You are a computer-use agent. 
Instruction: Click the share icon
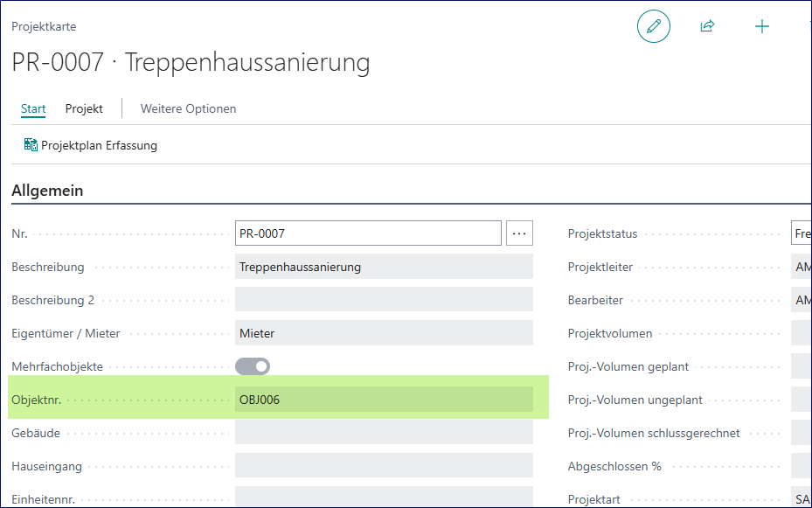707,27
